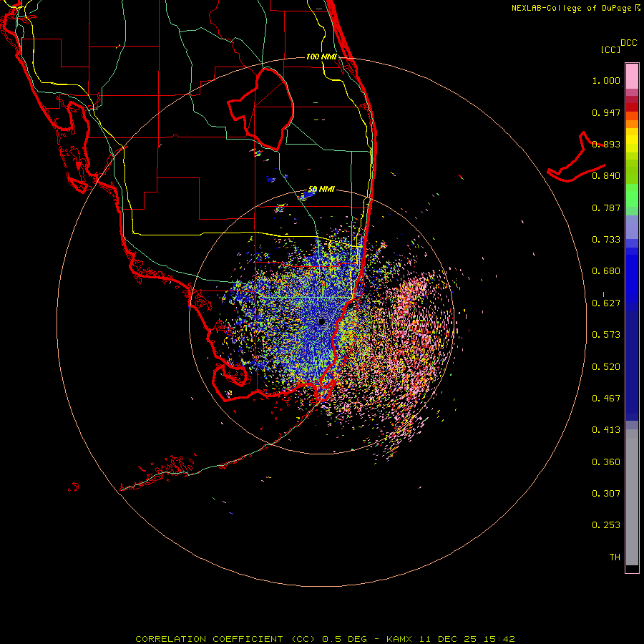Click the 0.573 scale value
The width and height of the screenshot is (644, 644).
coord(606,335)
